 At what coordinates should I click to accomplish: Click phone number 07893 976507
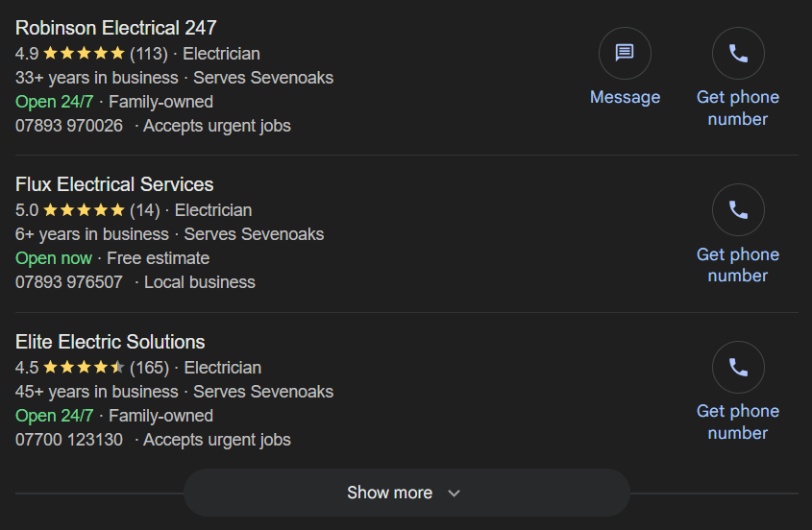pos(69,282)
